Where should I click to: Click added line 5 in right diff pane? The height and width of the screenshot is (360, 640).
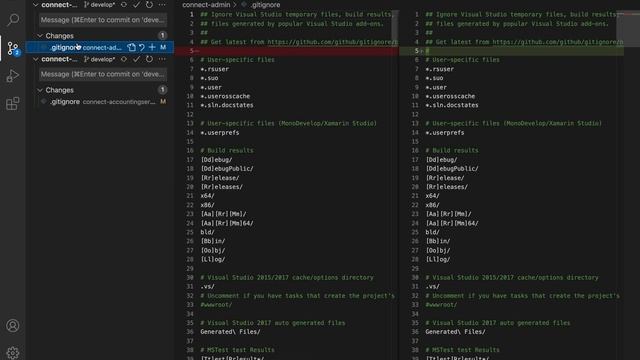pos(511,51)
